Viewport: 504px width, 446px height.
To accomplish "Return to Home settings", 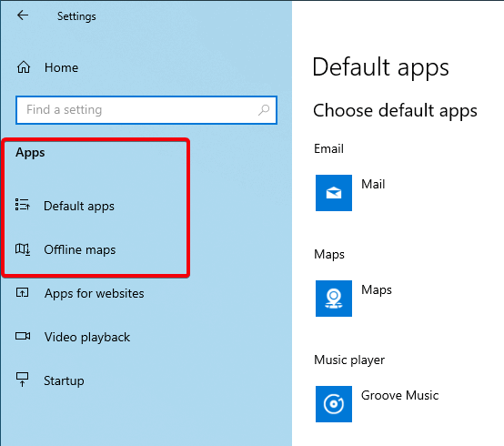I will coord(61,67).
